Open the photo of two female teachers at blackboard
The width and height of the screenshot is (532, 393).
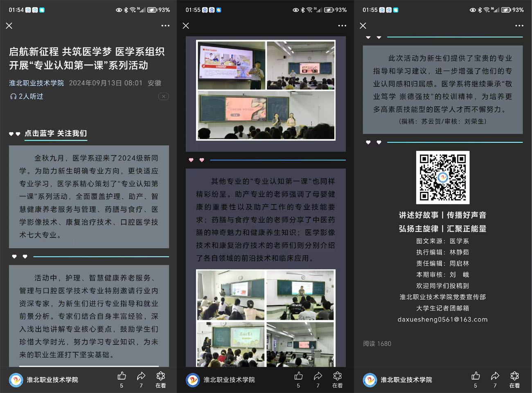click(266, 115)
